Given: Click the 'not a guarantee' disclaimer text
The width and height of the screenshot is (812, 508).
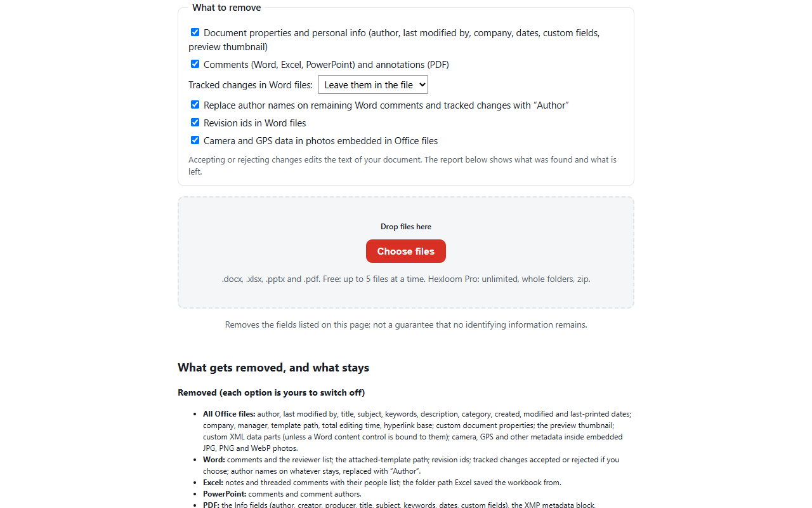Looking at the screenshot, I should coord(406,324).
